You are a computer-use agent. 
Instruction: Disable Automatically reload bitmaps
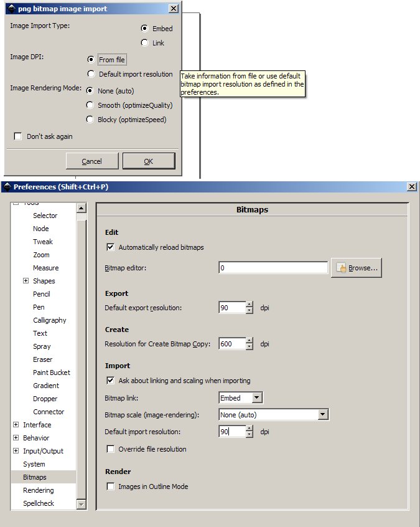tap(111, 247)
